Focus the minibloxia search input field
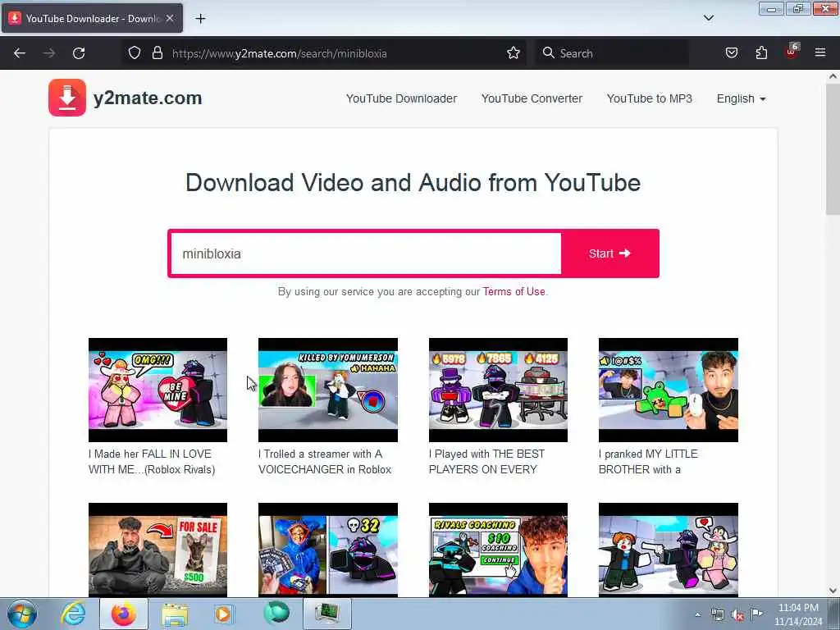 coord(366,253)
